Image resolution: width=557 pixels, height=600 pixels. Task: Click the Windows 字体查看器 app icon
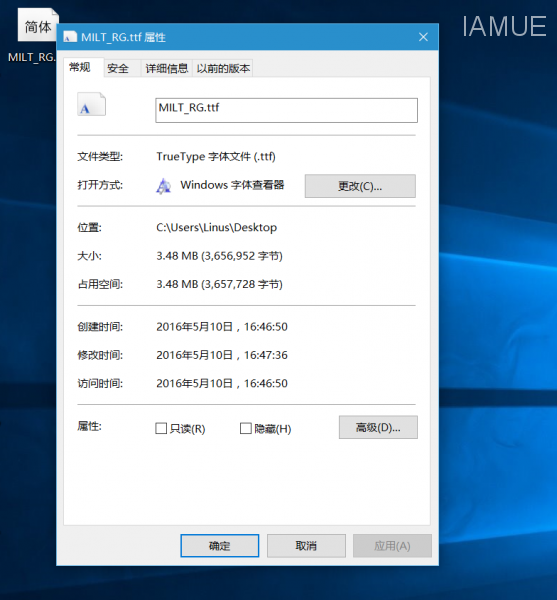[x=164, y=186]
